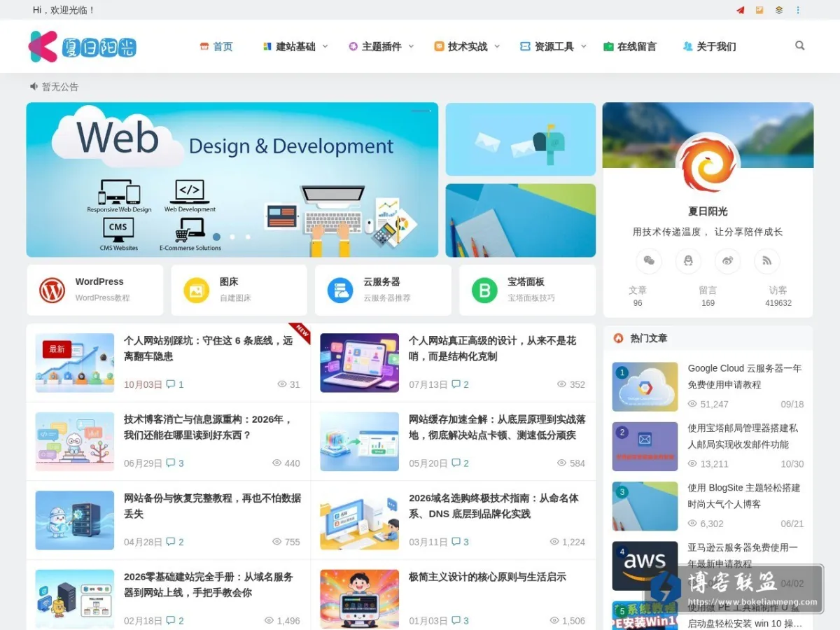Click the comment icon on the 06月29日 article
Image resolution: width=840 pixels, height=630 pixels.
(x=171, y=463)
